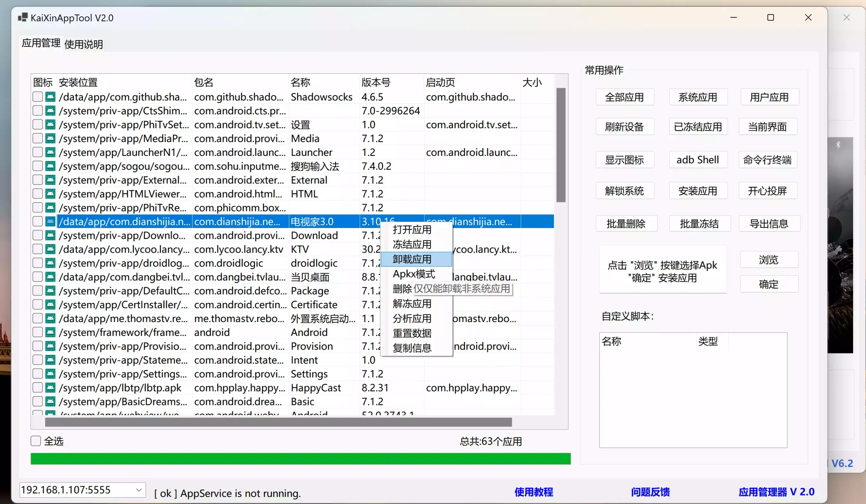Click the Settings row app icon
The height and width of the screenshot is (504, 866).
coord(50,374)
